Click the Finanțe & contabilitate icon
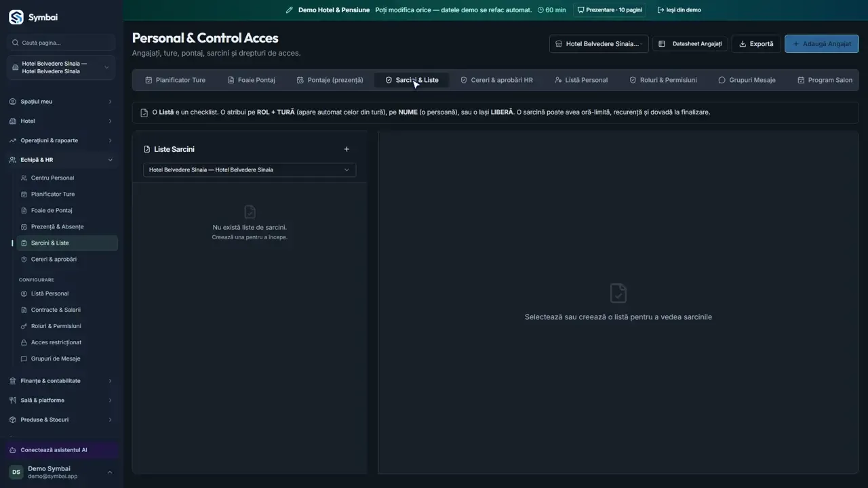 point(13,381)
